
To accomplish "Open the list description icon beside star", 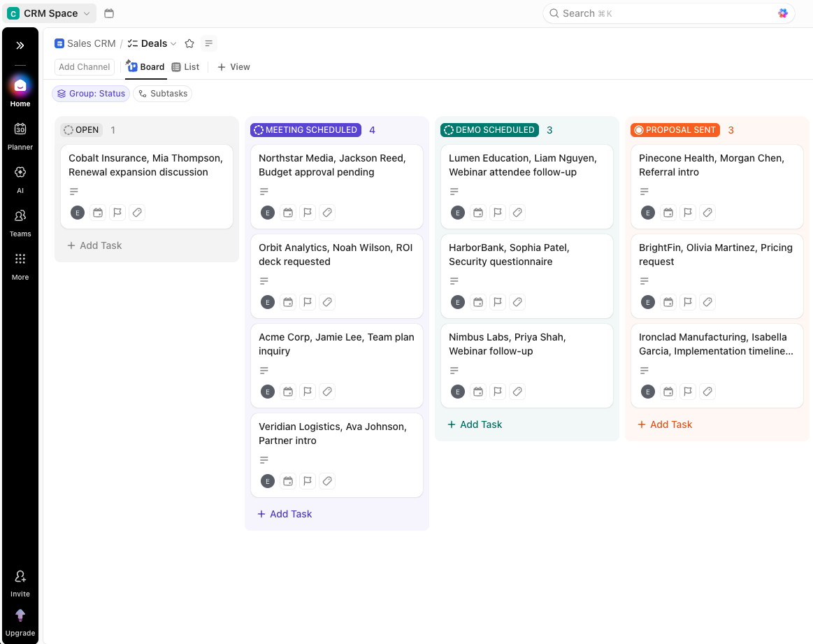I will point(208,43).
